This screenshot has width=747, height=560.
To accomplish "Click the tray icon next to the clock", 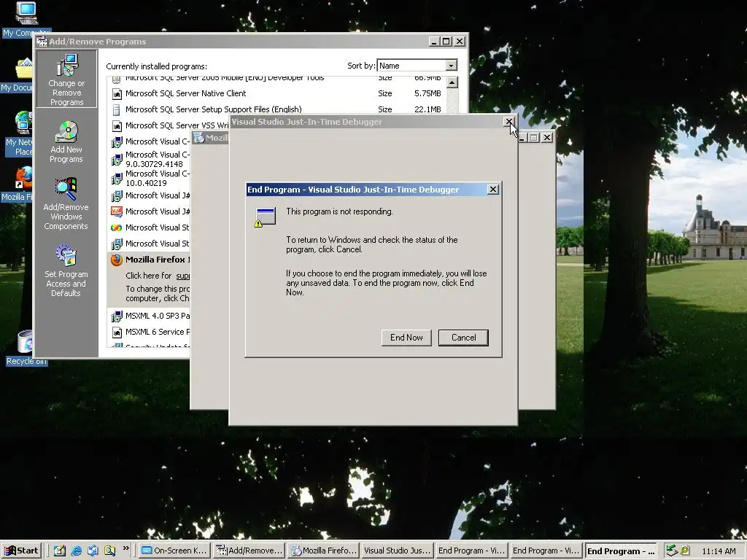I will 684,551.
